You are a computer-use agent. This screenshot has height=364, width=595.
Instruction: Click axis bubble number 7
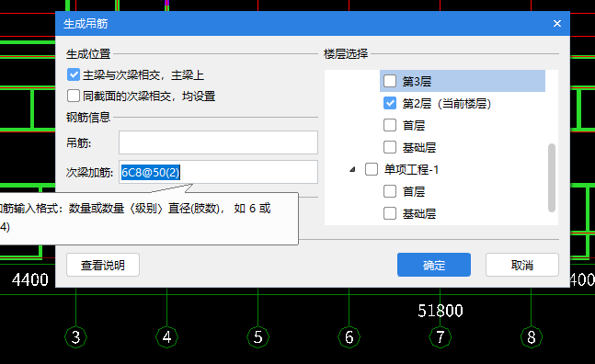(x=441, y=337)
